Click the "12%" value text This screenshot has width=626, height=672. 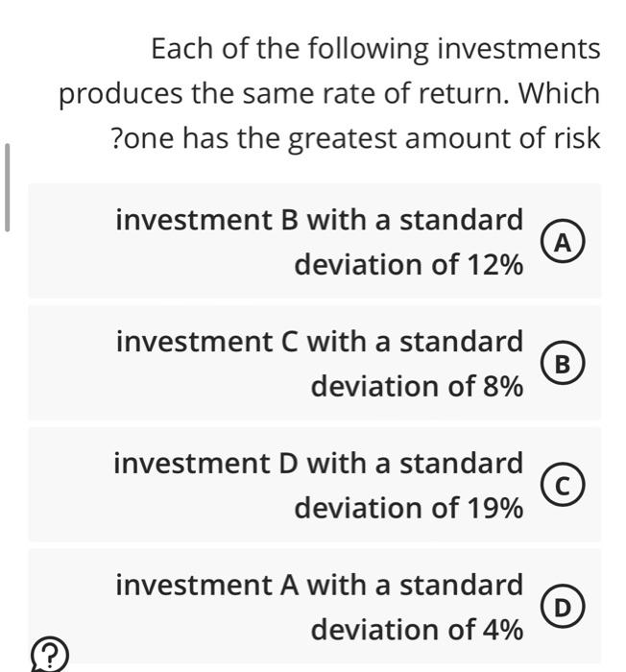coord(493,264)
